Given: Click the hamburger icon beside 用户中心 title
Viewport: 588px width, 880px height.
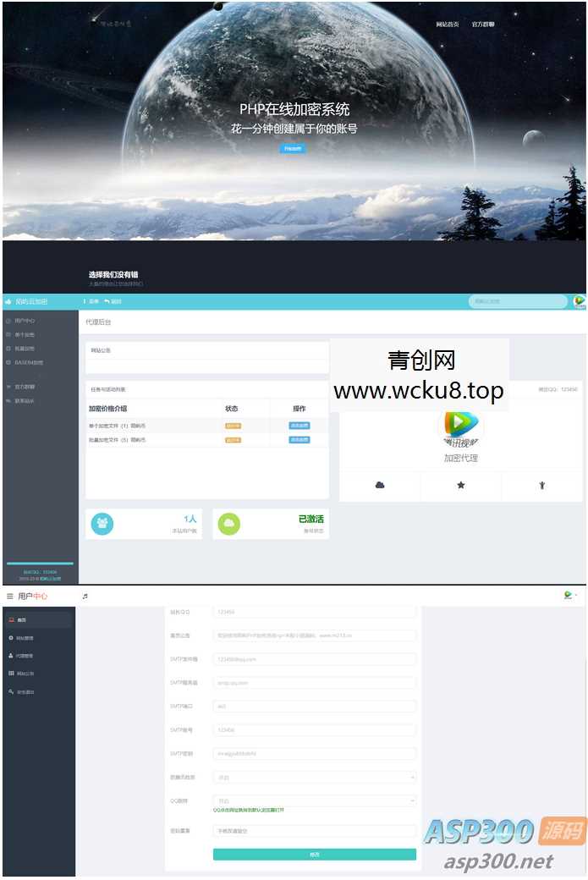Looking at the screenshot, I should pos(9,596).
